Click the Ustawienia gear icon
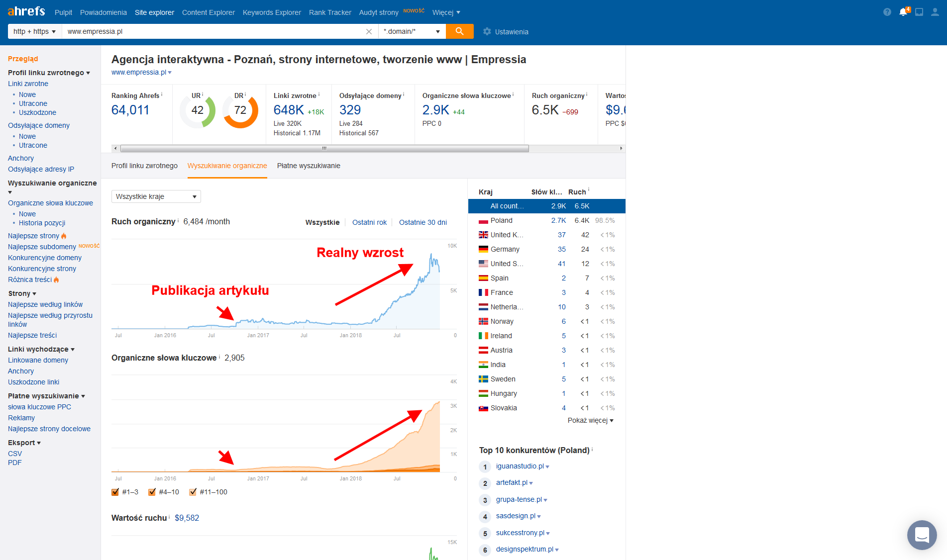This screenshot has height=560, width=947. [487, 31]
